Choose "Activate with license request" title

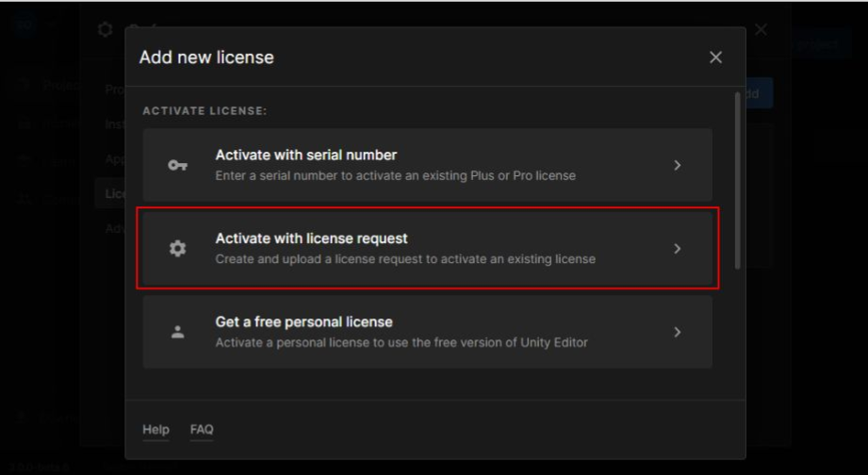pos(311,238)
